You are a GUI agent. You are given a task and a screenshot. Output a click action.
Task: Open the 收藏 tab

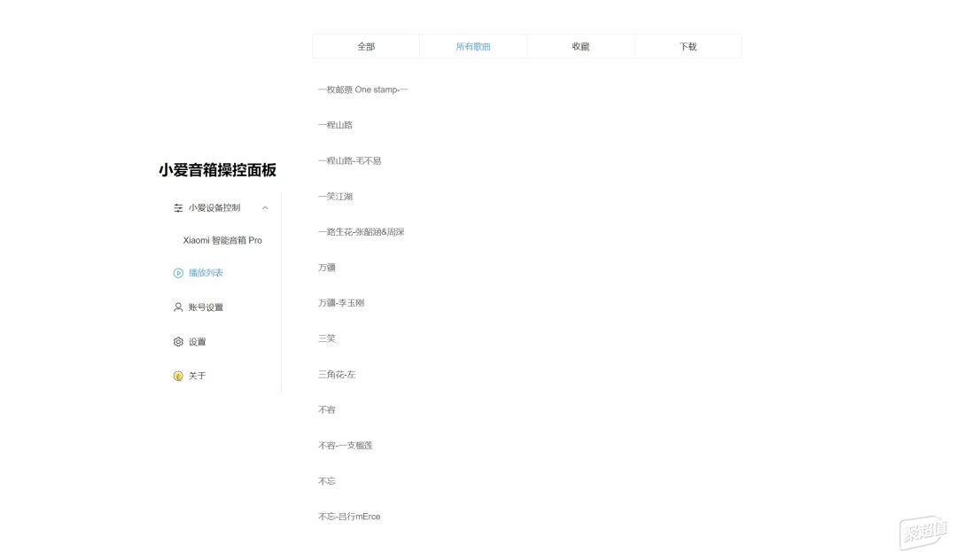[580, 46]
